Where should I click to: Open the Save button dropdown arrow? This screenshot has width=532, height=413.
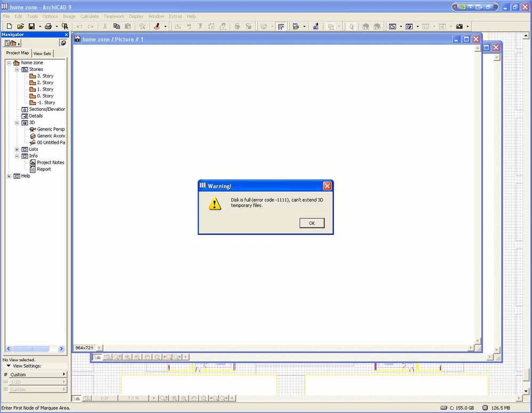click(39, 27)
